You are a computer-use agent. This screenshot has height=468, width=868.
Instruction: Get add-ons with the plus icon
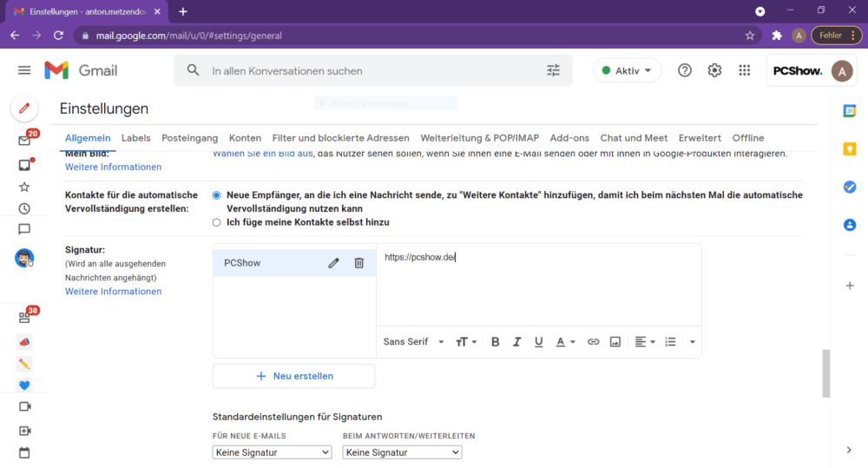850,286
